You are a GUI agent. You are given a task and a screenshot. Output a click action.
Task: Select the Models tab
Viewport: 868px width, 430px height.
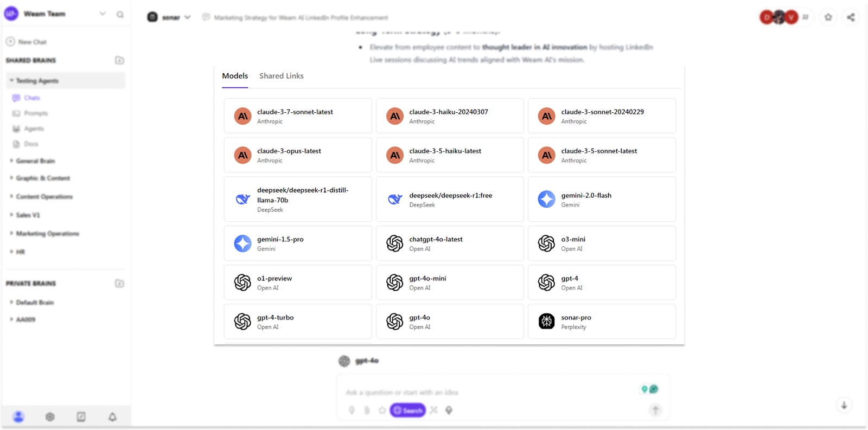pyautogui.click(x=235, y=76)
